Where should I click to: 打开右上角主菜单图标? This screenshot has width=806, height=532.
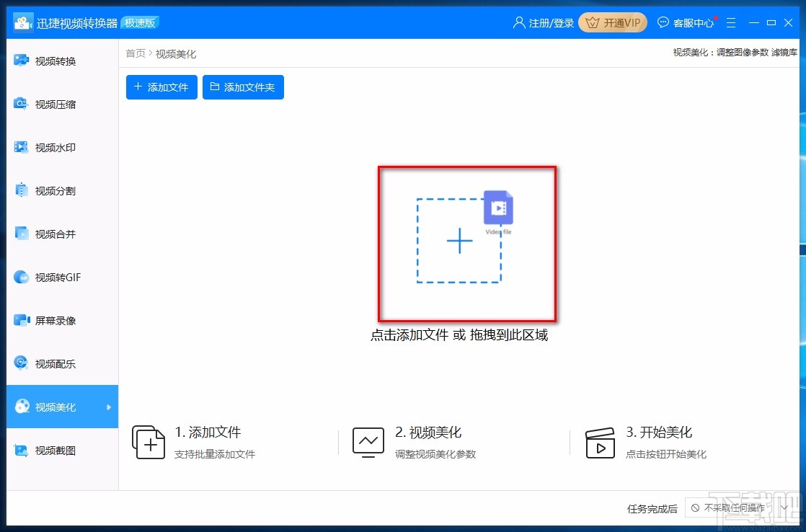click(731, 22)
